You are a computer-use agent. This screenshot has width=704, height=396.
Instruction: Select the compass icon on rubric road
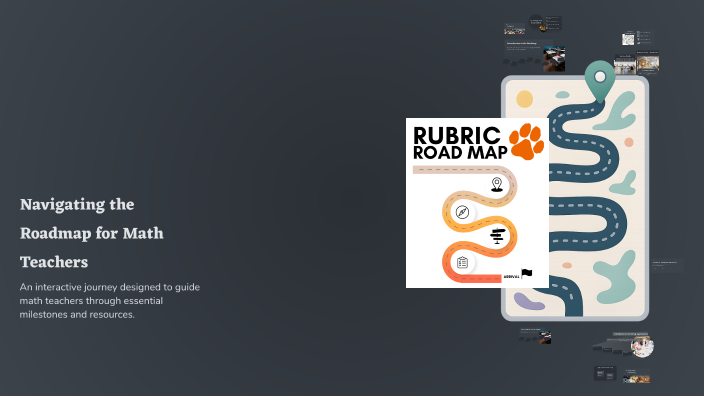pos(462,212)
